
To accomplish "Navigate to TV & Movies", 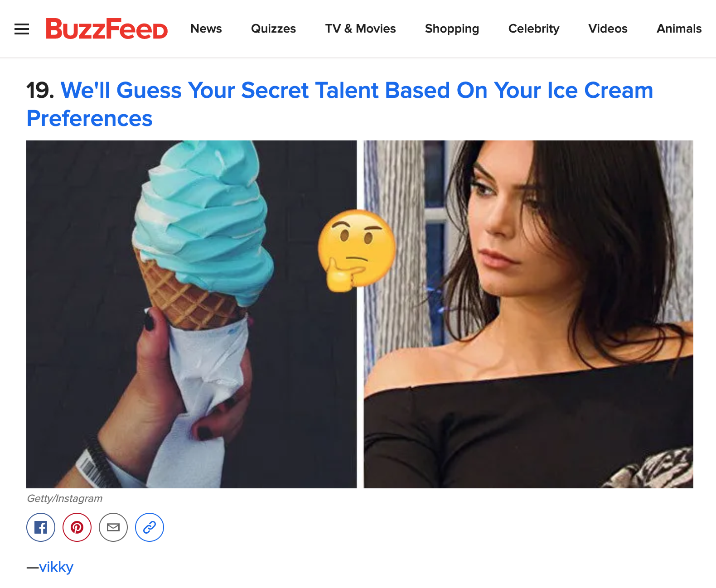I will [360, 29].
